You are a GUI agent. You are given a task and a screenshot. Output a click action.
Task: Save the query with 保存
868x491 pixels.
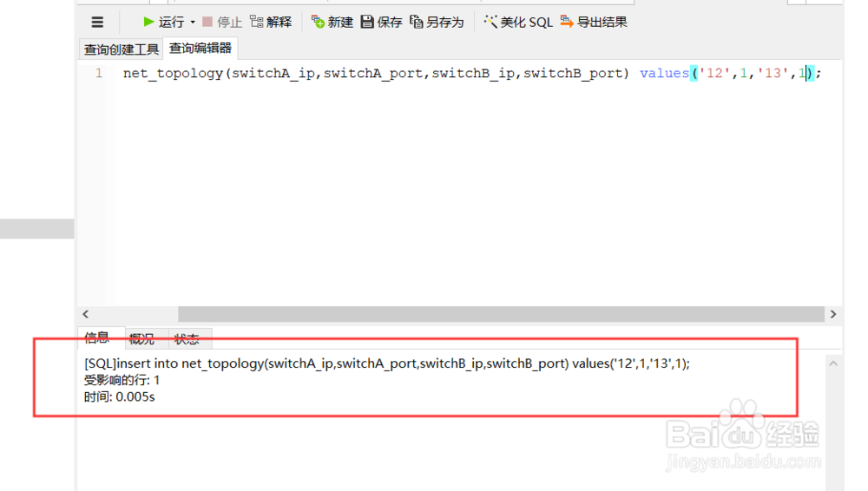381,23
